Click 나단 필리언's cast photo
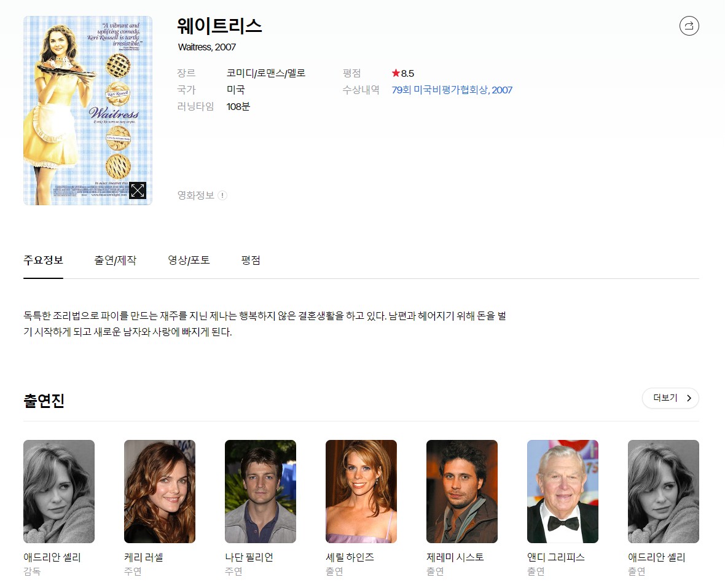 (x=261, y=491)
